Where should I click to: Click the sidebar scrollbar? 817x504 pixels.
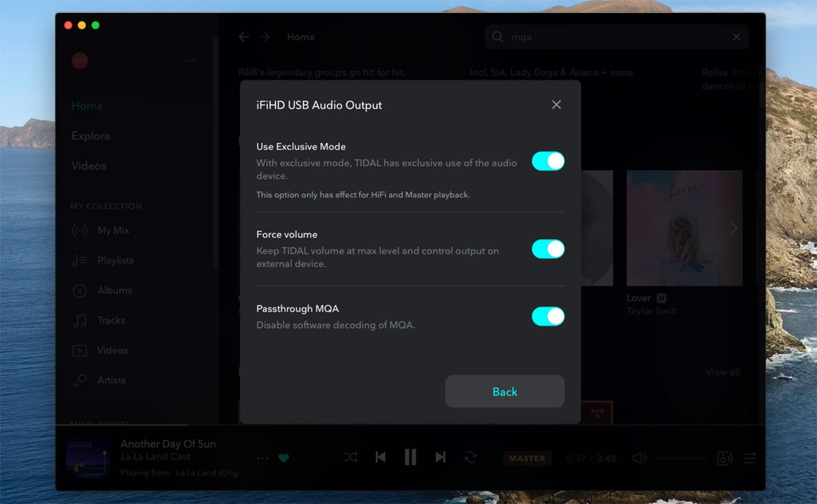pyautogui.click(x=216, y=153)
